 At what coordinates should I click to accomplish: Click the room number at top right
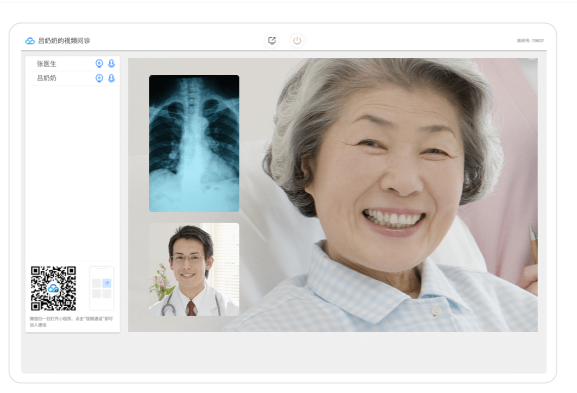point(530,40)
